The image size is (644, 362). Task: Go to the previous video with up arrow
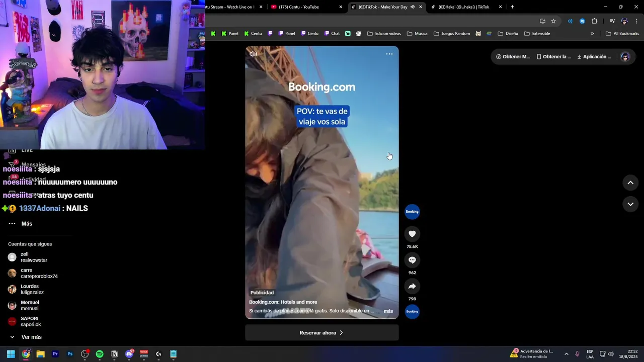tap(630, 183)
